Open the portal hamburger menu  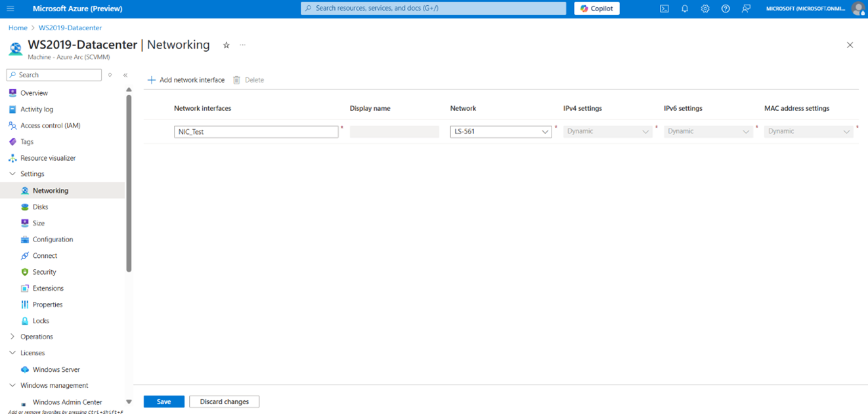[x=10, y=9]
